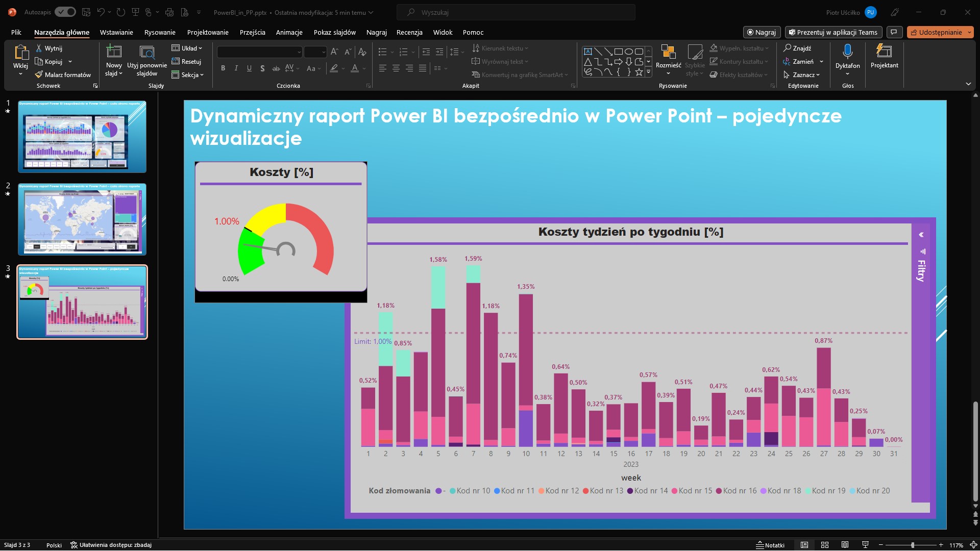The width and height of the screenshot is (980, 551).
Task: Open the comments pane icon
Action: pos(894,32)
